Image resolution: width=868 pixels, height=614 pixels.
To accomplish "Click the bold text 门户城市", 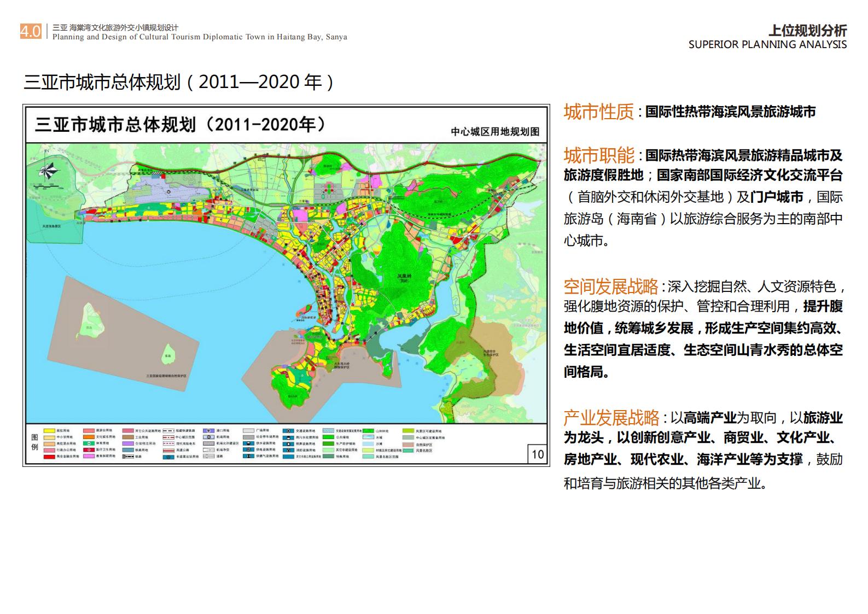I will click(x=777, y=197).
